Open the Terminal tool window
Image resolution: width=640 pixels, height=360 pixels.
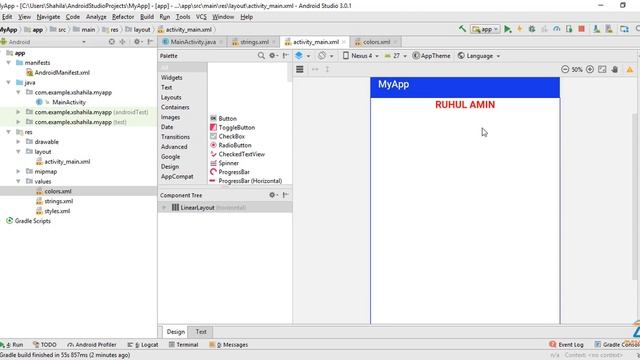(x=183, y=345)
